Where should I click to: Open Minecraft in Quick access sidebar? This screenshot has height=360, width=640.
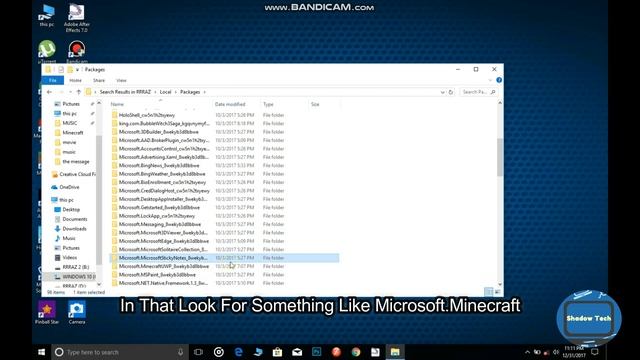click(73, 133)
